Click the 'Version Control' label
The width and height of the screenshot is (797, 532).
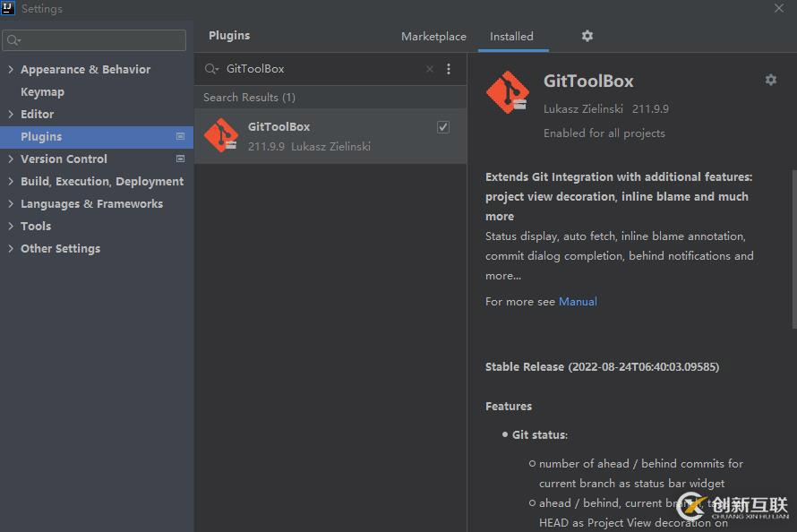[64, 159]
